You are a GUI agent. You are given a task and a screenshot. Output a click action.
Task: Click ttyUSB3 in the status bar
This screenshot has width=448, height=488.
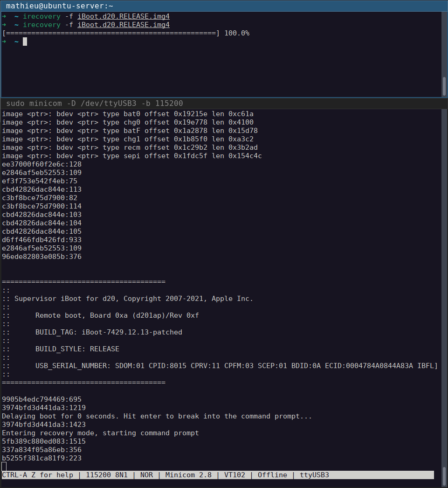coord(314,475)
